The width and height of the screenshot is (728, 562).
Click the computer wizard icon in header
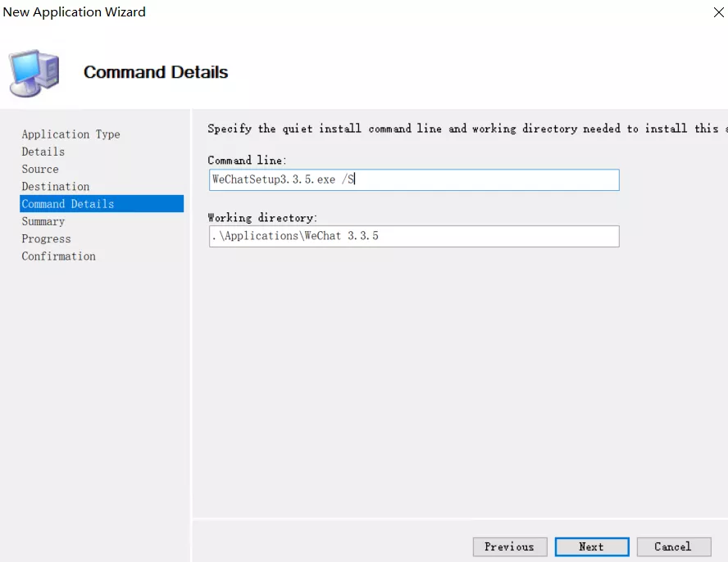coord(34,73)
